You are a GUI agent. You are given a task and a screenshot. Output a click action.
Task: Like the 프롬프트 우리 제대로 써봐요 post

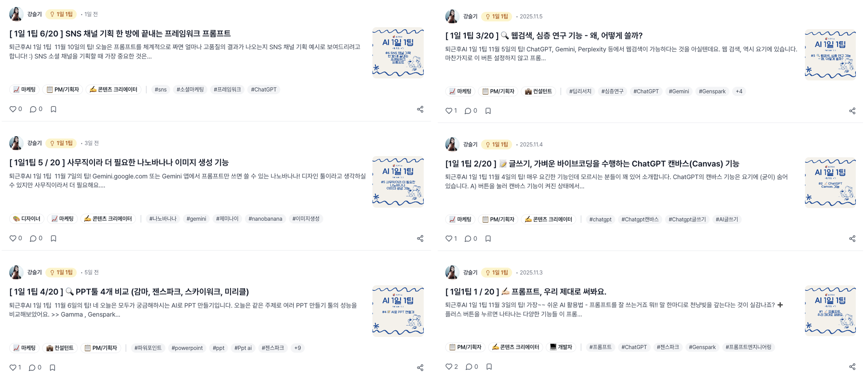click(449, 367)
